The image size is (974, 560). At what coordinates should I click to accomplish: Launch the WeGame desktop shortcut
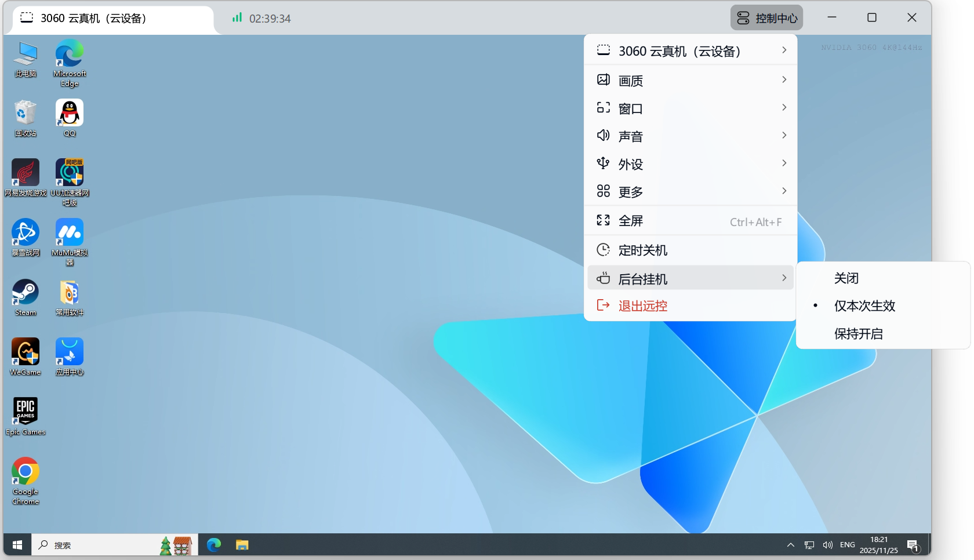pos(26,353)
